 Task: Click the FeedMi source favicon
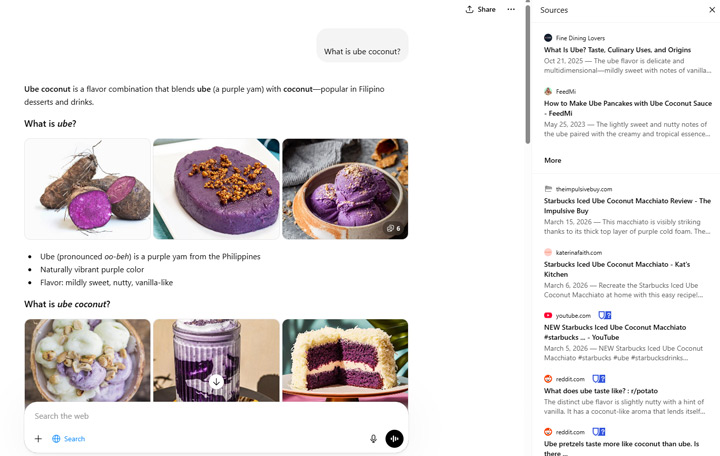[x=548, y=91]
